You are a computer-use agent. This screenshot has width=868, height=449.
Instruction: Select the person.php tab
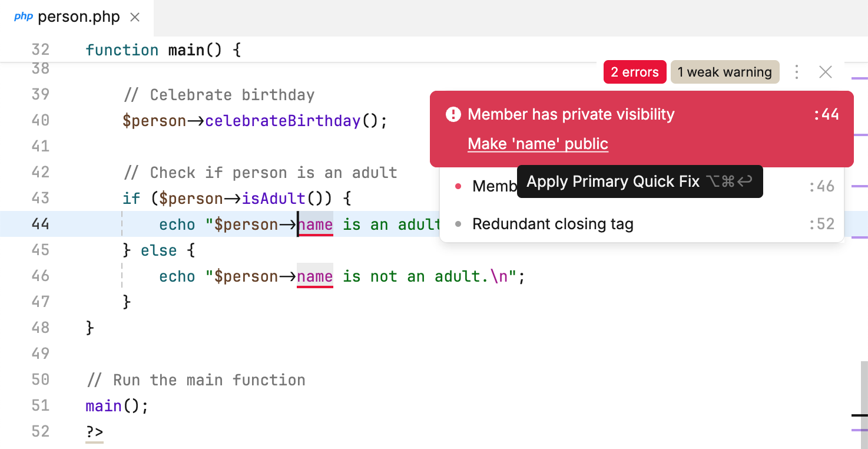point(78,18)
